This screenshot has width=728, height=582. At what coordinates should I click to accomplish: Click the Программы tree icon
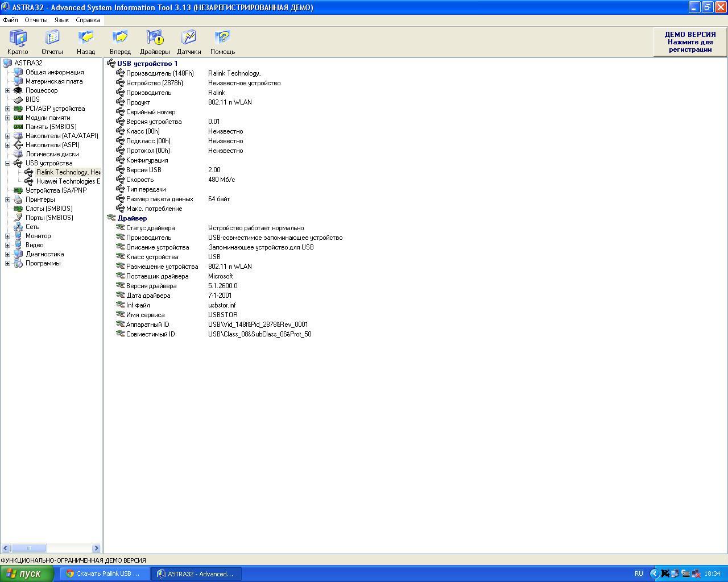click(18, 263)
